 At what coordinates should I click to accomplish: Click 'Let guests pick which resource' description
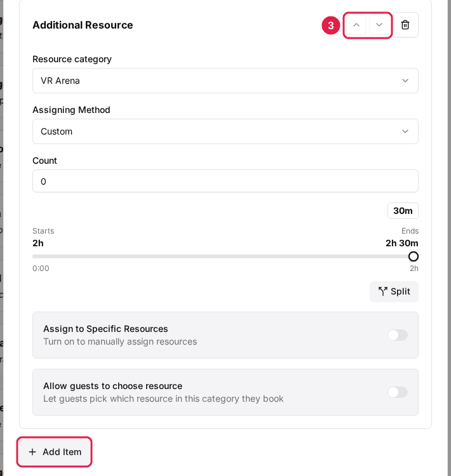[x=163, y=399]
